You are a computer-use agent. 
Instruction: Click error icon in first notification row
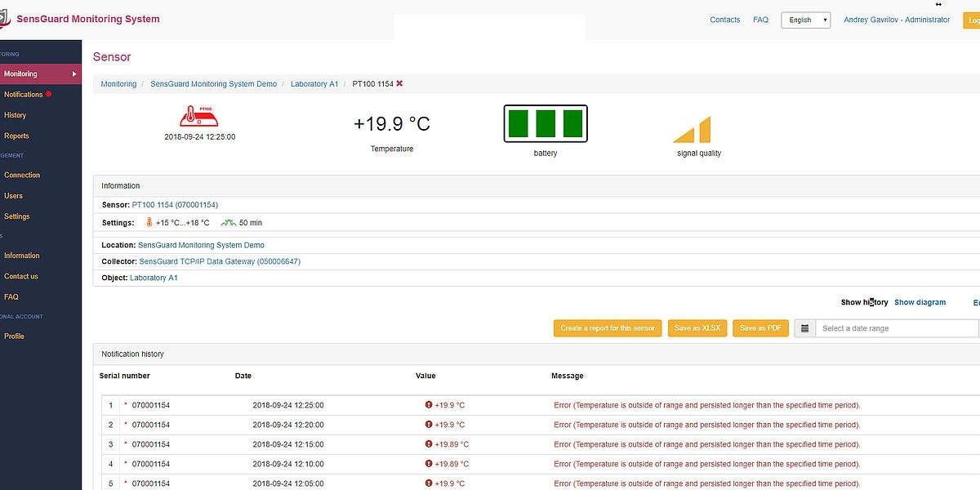pyautogui.click(x=429, y=405)
